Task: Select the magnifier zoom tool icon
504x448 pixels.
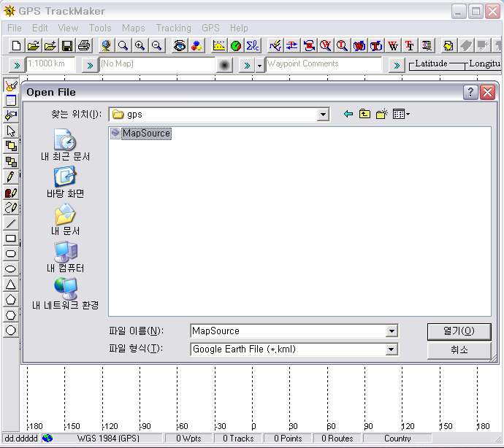Action: point(123,46)
